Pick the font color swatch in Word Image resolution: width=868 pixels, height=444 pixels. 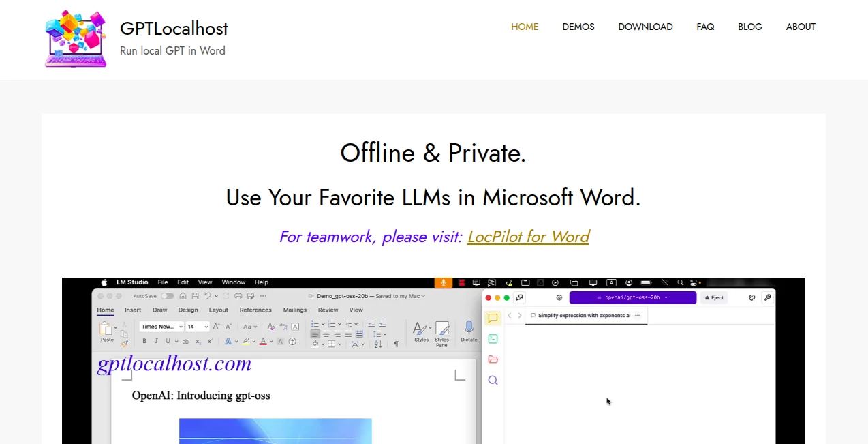coord(264,341)
